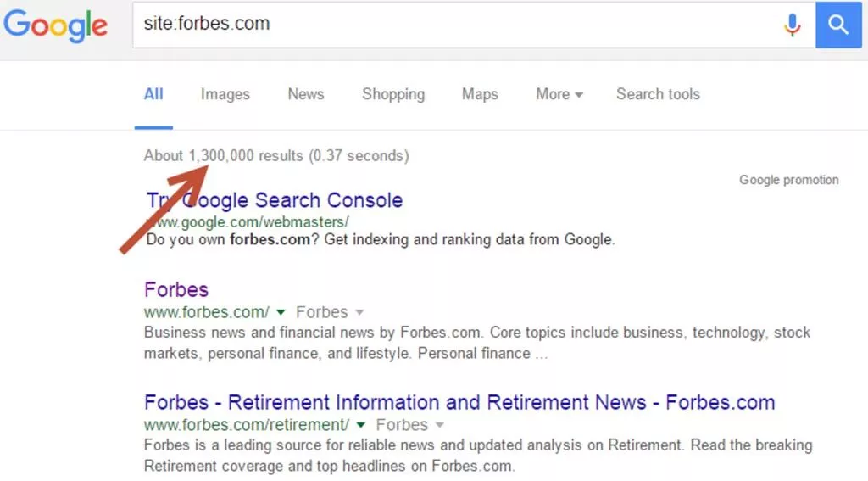Click the Google logo
This screenshot has height=481, width=868.
tap(56, 25)
